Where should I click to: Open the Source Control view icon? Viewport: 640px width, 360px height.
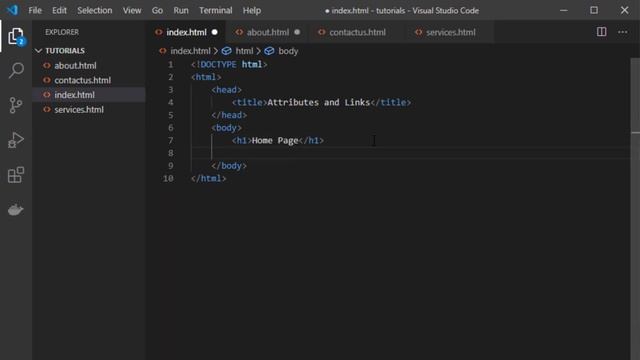point(16,105)
